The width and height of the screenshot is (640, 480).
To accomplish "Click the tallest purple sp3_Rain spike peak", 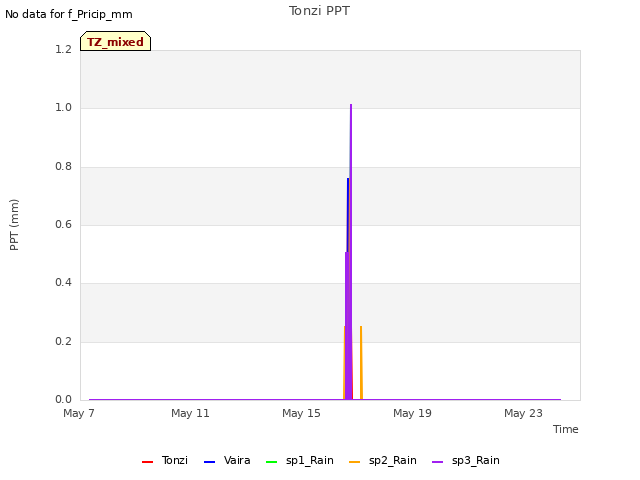I will pyautogui.click(x=351, y=105).
